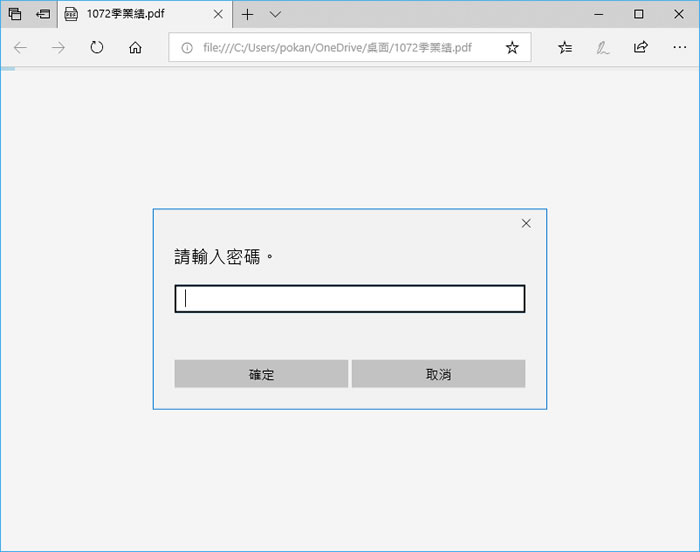This screenshot has width=700, height=552.
Task: Close the 1072季業績.pdf tab
Action: (x=218, y=14)
